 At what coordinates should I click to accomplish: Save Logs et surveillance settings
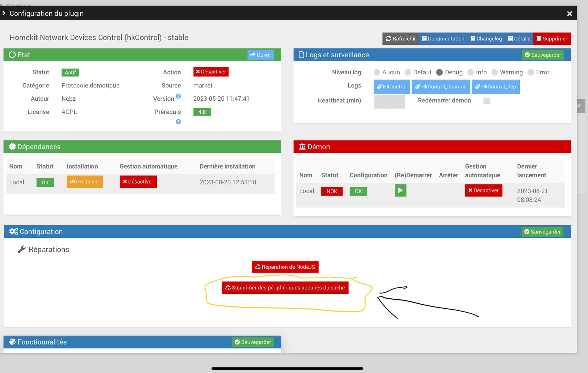542,55
